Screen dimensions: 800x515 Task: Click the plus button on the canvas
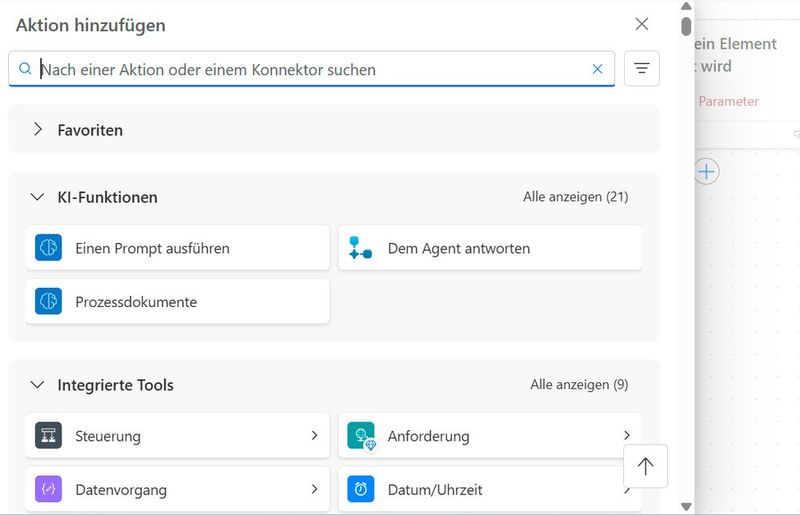coord(707,171)
